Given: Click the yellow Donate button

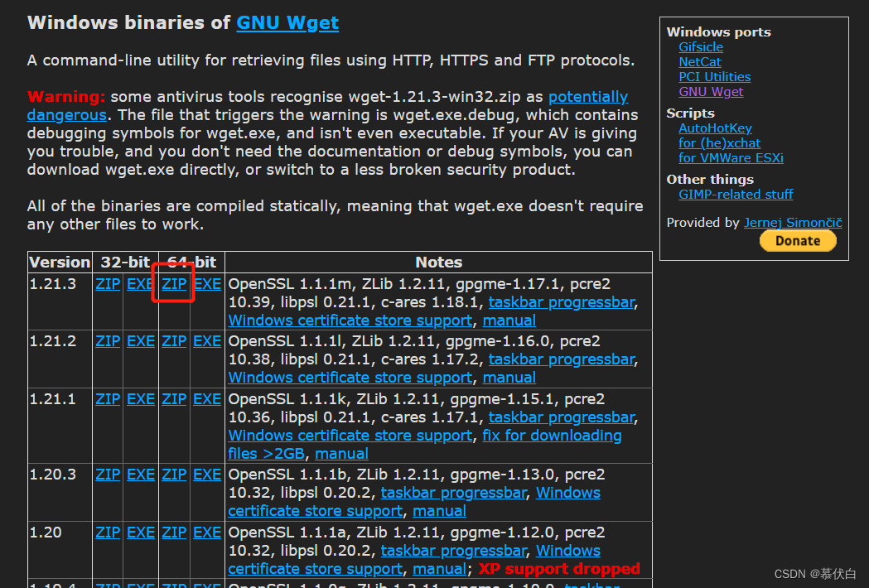Looking at the screenshot, I should tap(798, 240).
